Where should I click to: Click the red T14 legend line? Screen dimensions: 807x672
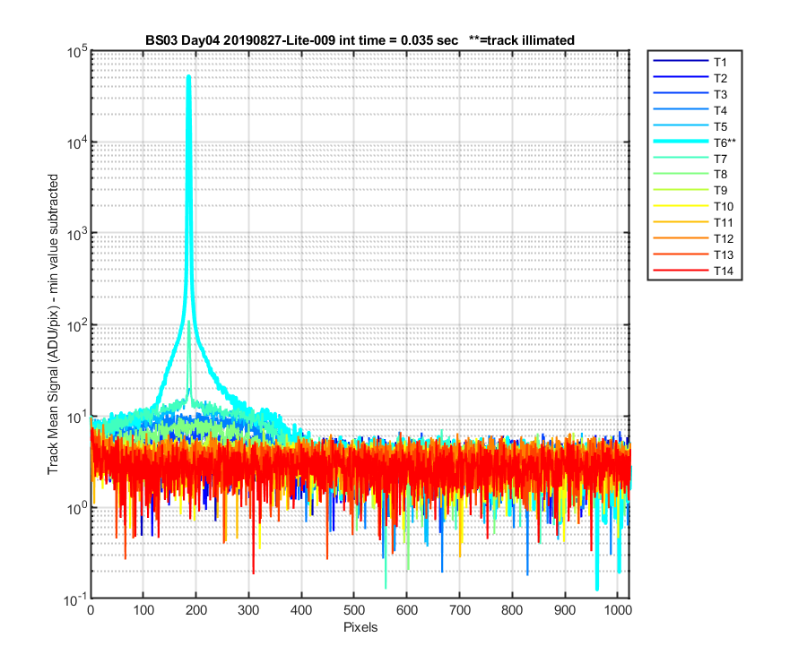pos(681,270)
